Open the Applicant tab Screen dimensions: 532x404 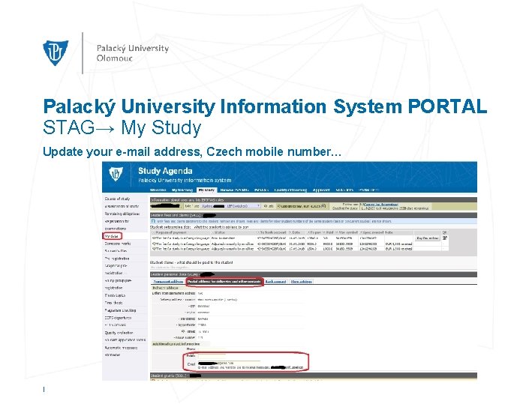point(321,190)
